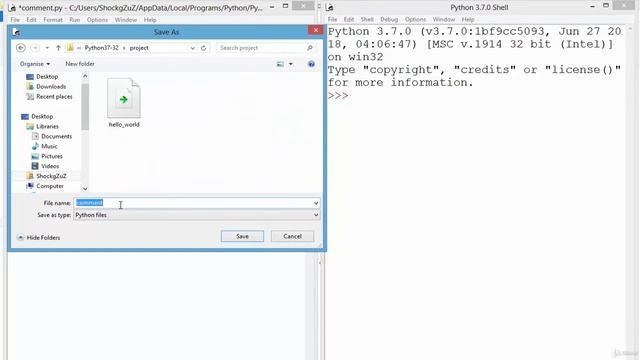Open the Organise dropdown menu
640x360 pixels.
(x=35, y=64)
